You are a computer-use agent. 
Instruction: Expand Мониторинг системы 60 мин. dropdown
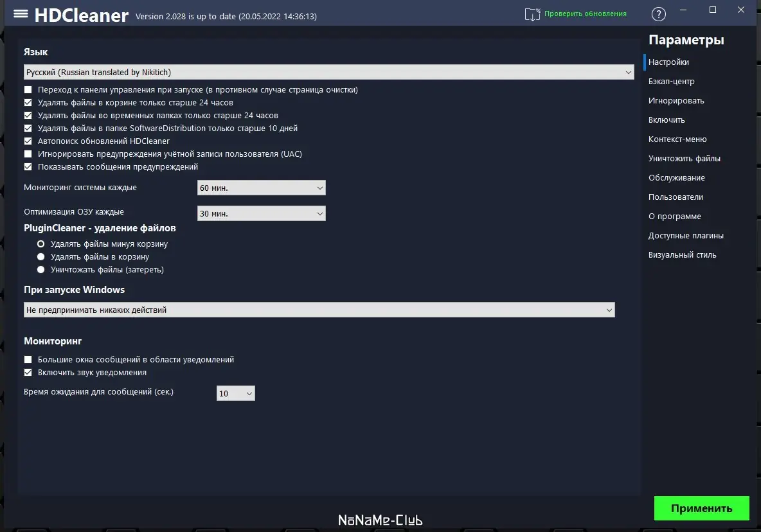point(261,188)
